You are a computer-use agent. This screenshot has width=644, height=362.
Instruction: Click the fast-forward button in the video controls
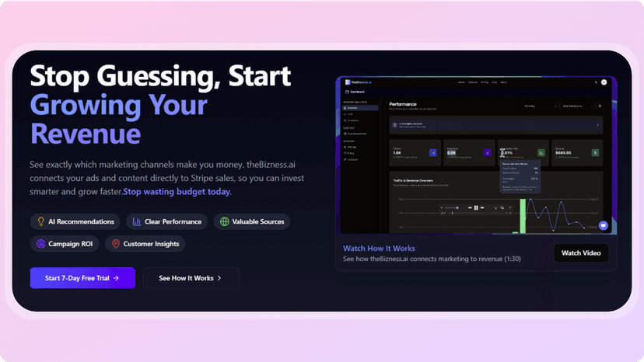tap(482, 207)
